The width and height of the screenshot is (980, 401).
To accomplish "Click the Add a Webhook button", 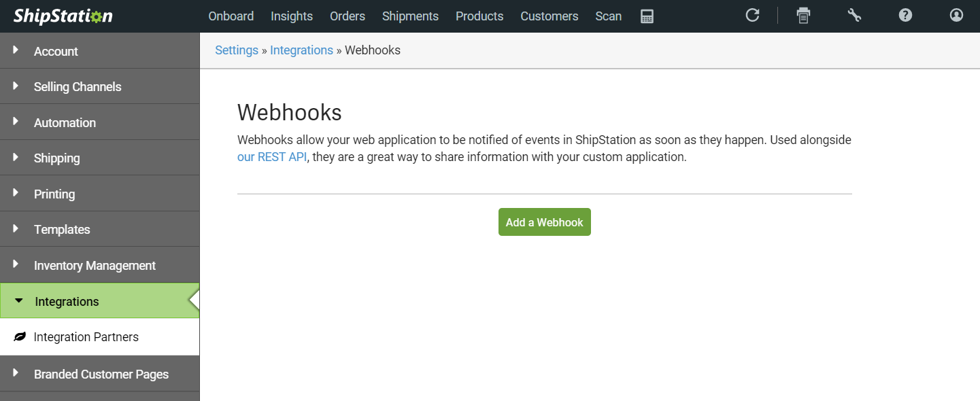I will pyautogui.click(x=545, y=222).
